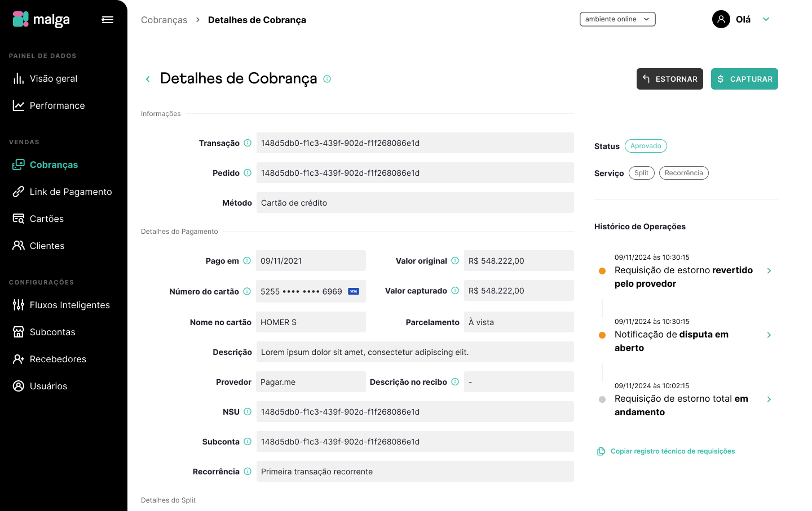Click info icon beside Descrição no recibo
This screenshot has width=812, height=511.
455,382
